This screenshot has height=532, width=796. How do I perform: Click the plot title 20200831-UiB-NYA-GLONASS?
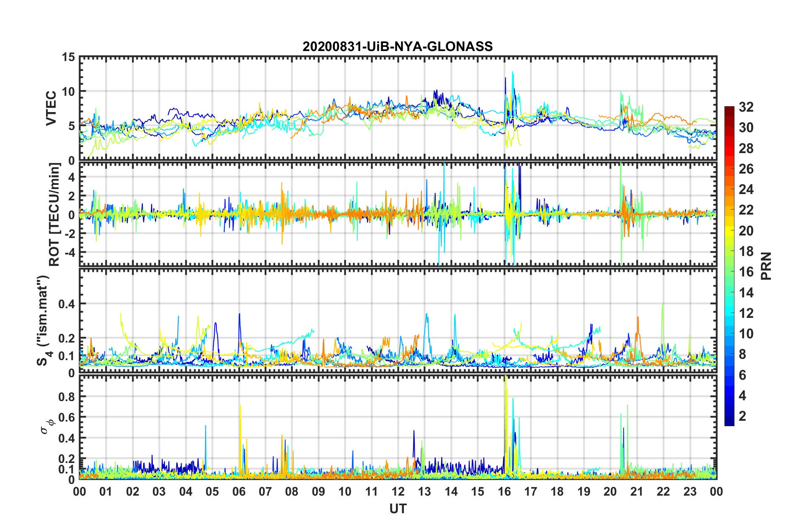tap(398, 46)
